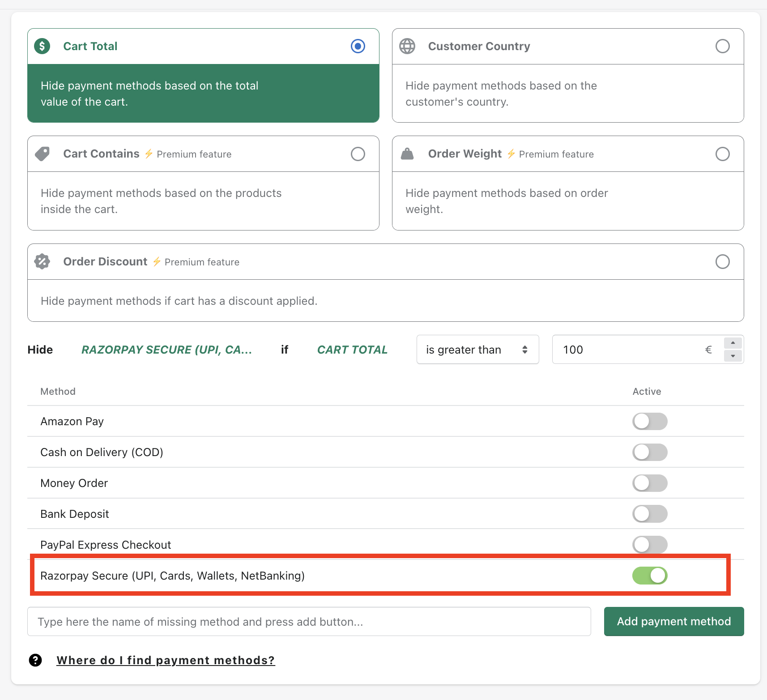Click the Customer Country card description
The height and width of the screenshot is (700, 767).
[x=501, y=94]
